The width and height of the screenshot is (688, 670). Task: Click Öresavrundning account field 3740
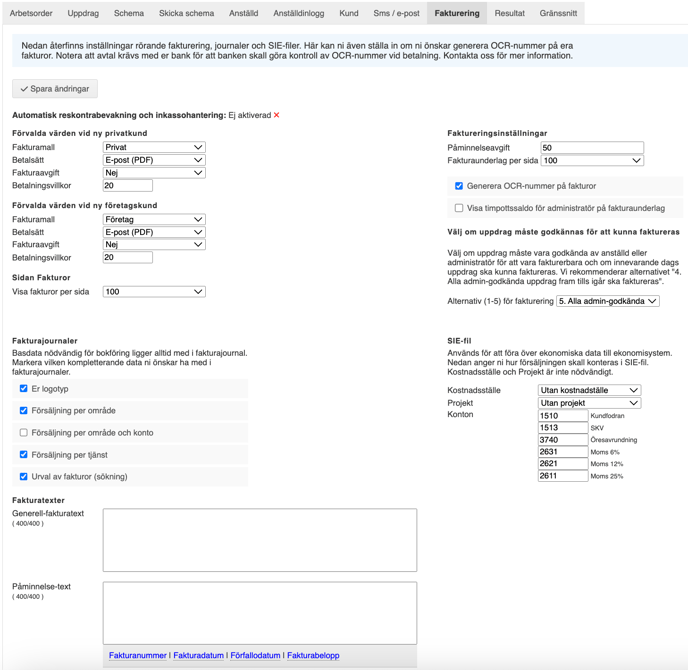point(563,440)
